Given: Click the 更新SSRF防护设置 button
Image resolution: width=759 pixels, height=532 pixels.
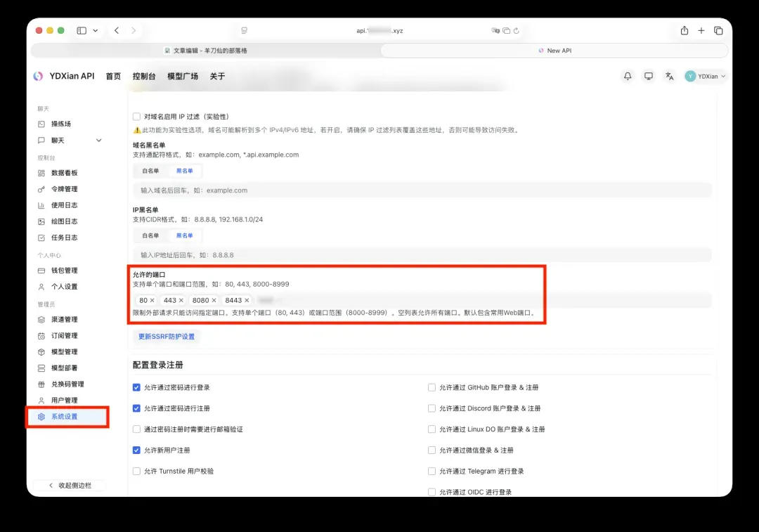Looking at the screenshot, I should click(167, 337).
